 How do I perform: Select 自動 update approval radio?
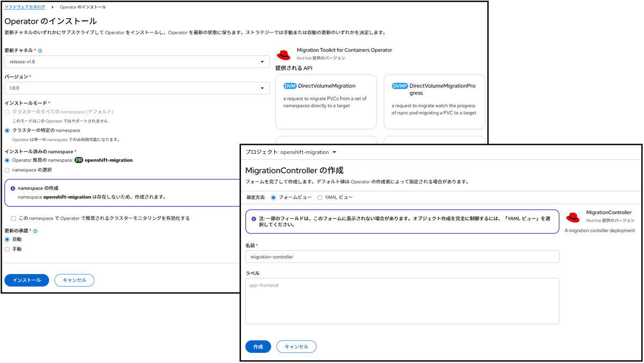[7, 240]
